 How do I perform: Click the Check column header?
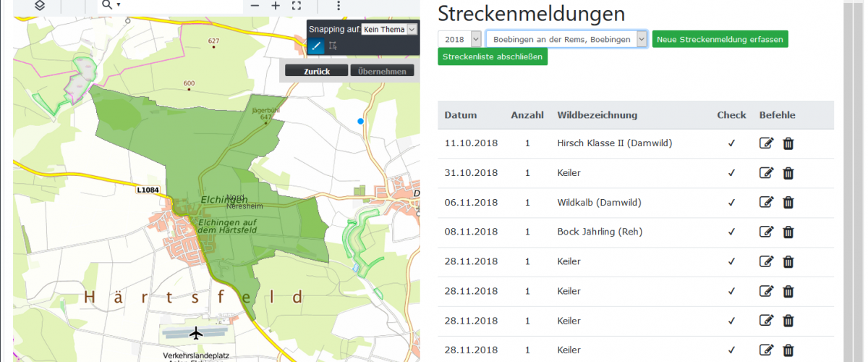731,115
